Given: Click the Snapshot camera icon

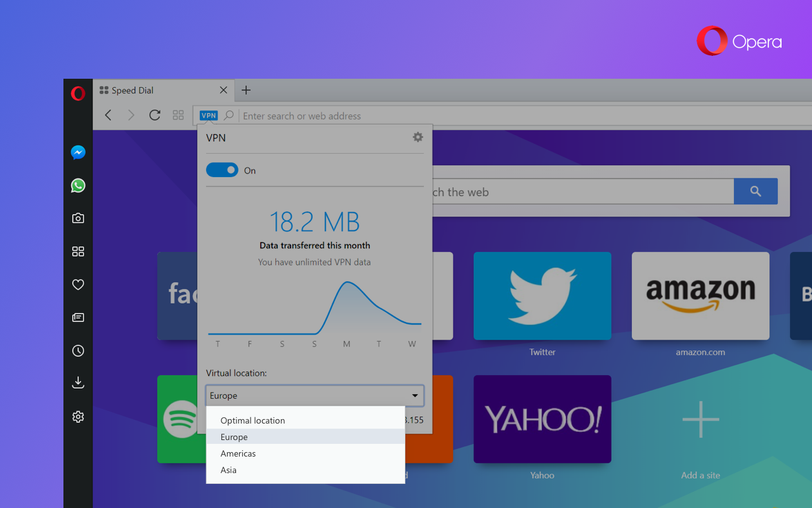Looking at the screenshot, I should point(78,218).
